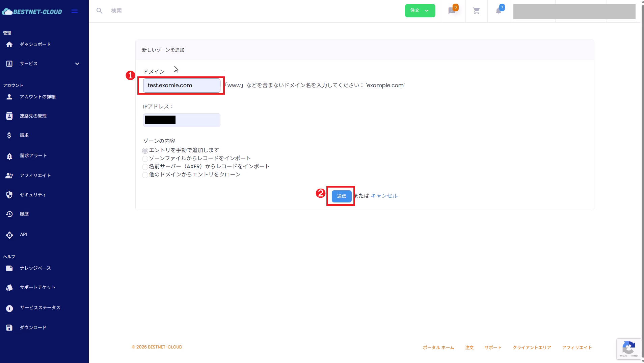Click the BESTNET-CLOUD logo
This screenshot has height=363, width=644.
coord(32,11)
